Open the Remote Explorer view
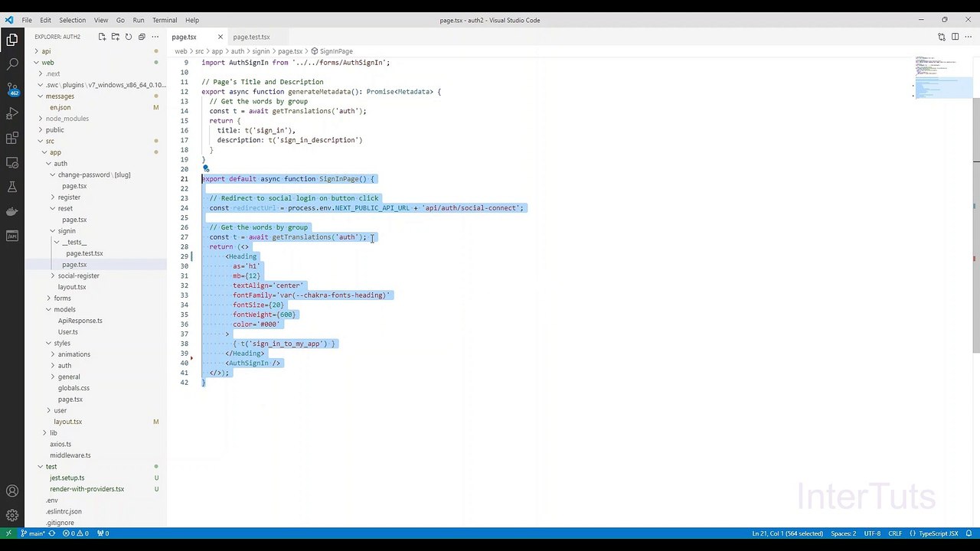 tap(12, 162)
